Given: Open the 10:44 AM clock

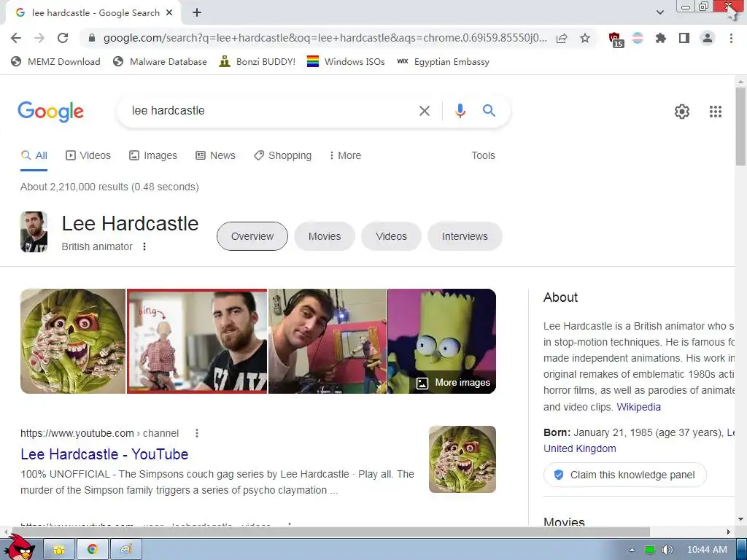Looking at the screenshot, I should [x=707, y=550].
